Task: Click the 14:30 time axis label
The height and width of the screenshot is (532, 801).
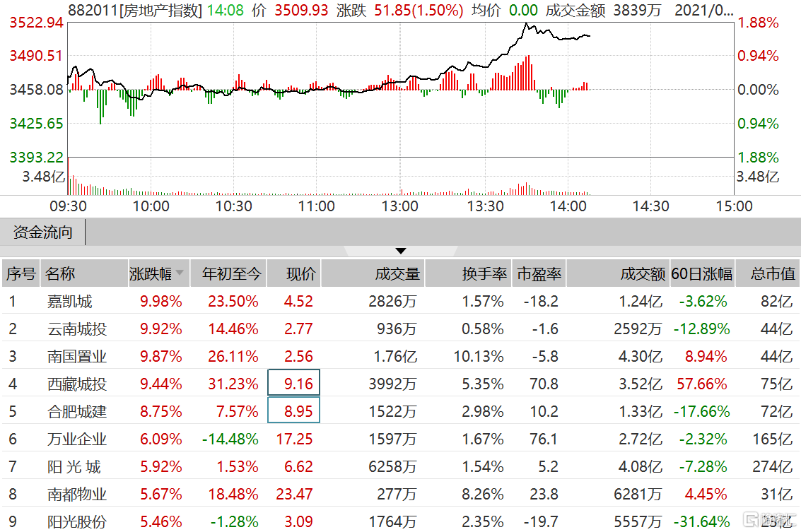Action: [651, 206]
